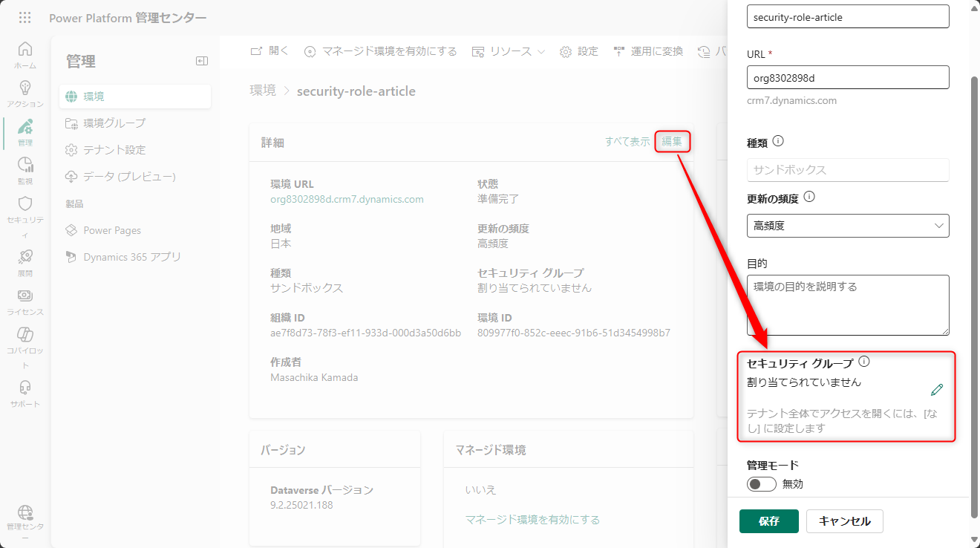980x548 pixels.
Task: Select テナント設定 in navigation menu
Action: [x=114, y=150]
